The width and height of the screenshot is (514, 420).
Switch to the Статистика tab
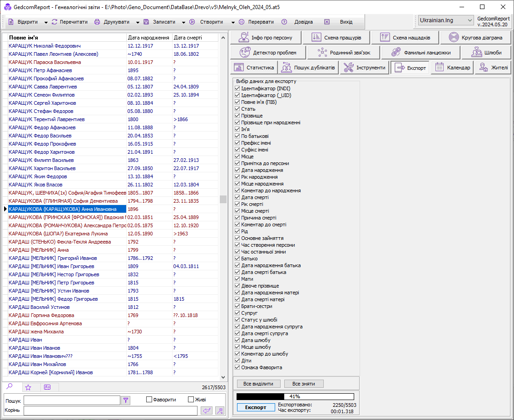254,68
